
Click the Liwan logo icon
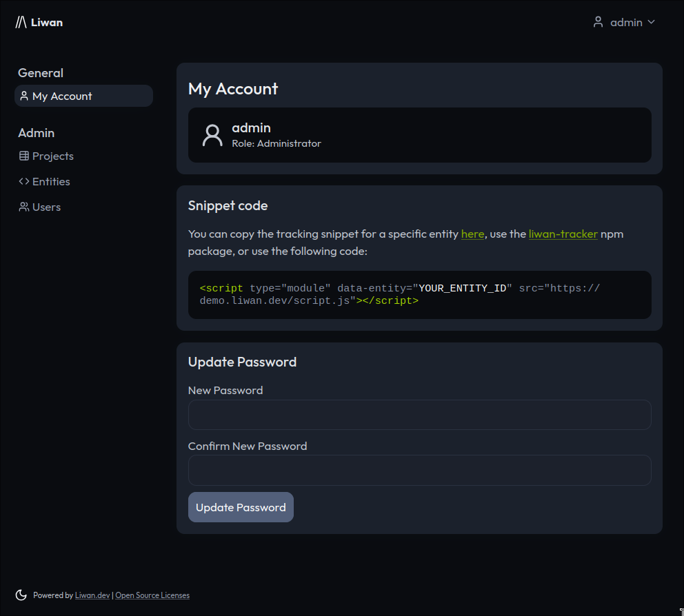pos(21,22)
